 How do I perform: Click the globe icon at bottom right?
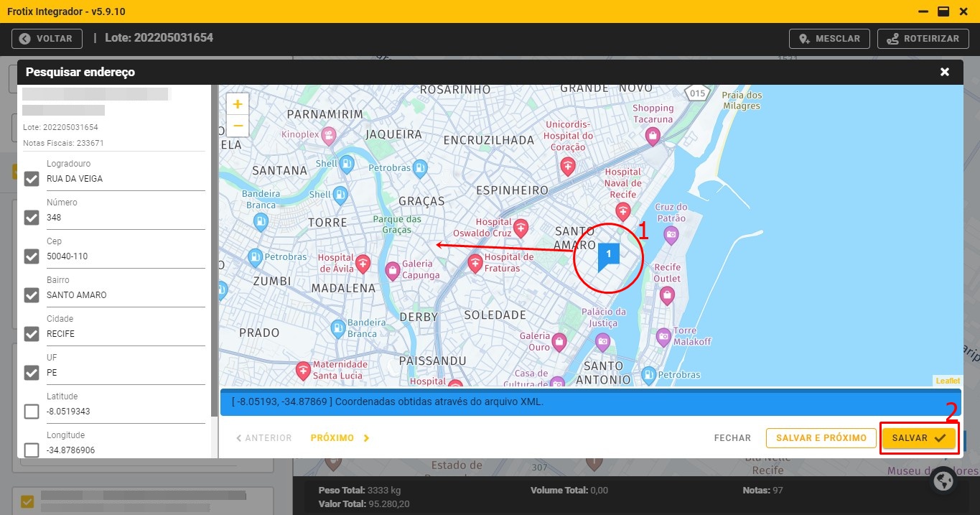(x=943, y=481)
